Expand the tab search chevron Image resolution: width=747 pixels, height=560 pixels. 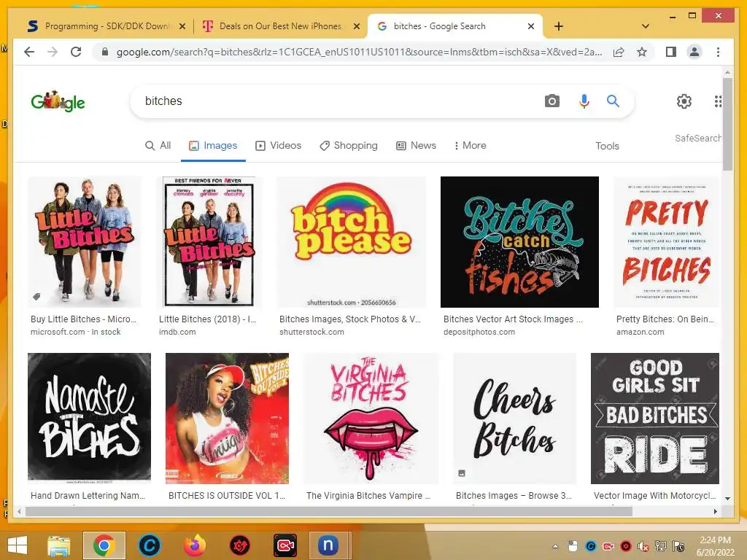point(646,26)
